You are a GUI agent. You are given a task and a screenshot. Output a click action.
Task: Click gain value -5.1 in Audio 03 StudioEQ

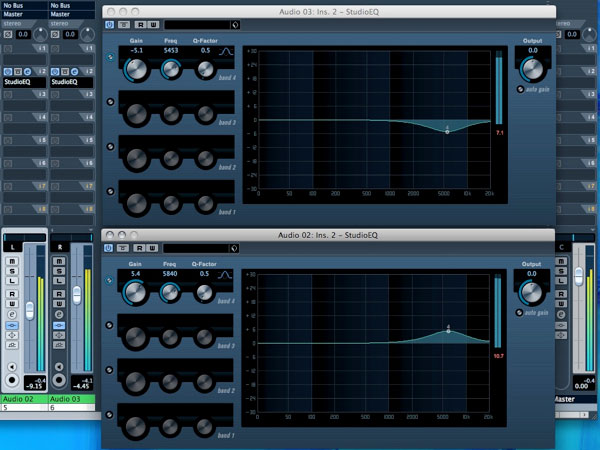tap(136, 51)
